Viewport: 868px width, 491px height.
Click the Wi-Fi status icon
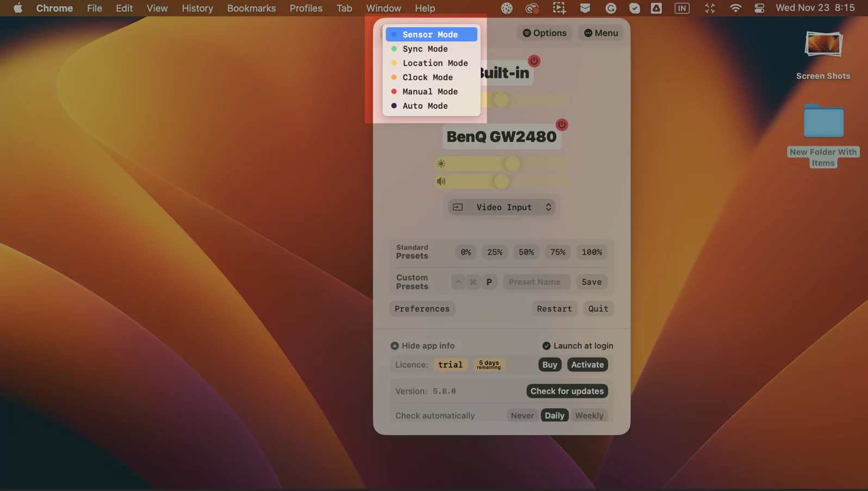(x=735, y=8)
